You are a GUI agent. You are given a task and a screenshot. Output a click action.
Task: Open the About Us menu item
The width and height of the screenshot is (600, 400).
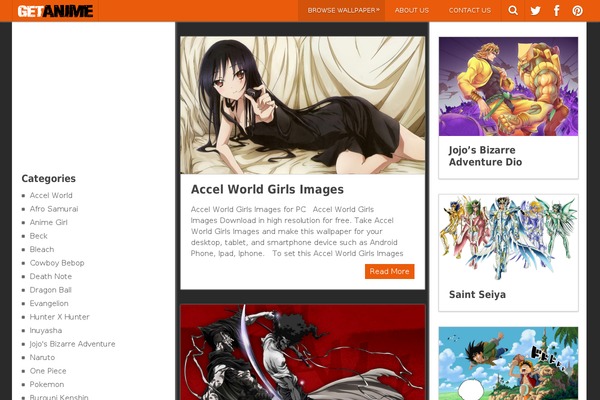[412, 10]
